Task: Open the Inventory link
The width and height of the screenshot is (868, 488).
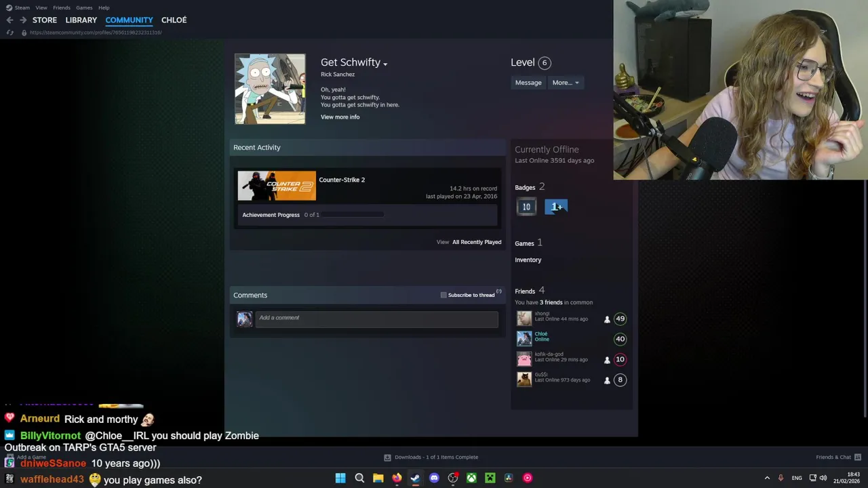Action: 528,260
